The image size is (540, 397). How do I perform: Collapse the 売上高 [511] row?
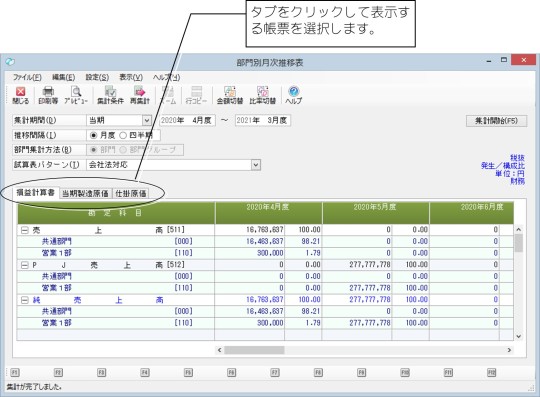coord(24,230)
